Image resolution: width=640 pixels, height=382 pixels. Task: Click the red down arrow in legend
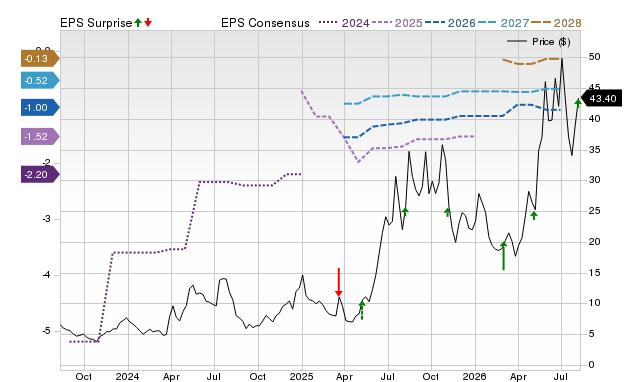148,23
